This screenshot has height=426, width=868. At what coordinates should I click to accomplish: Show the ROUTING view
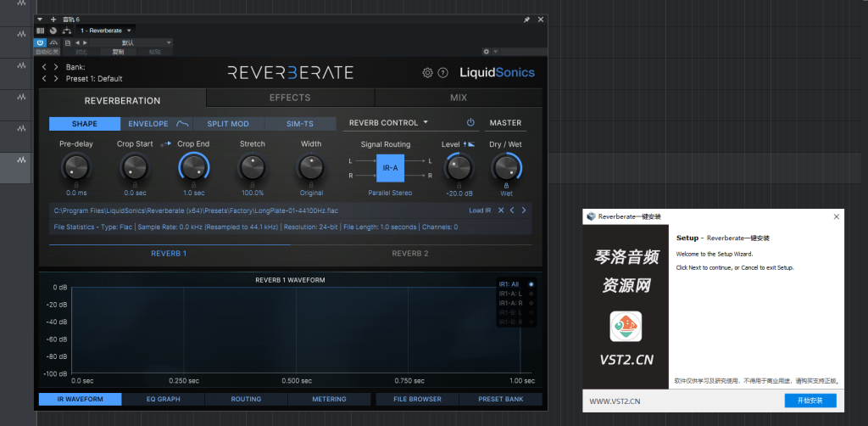point(247,399)
